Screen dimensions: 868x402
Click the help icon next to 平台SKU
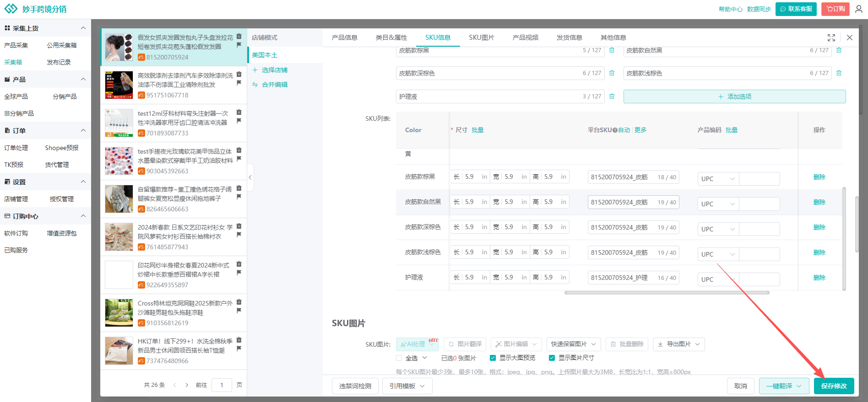(615, 130)
